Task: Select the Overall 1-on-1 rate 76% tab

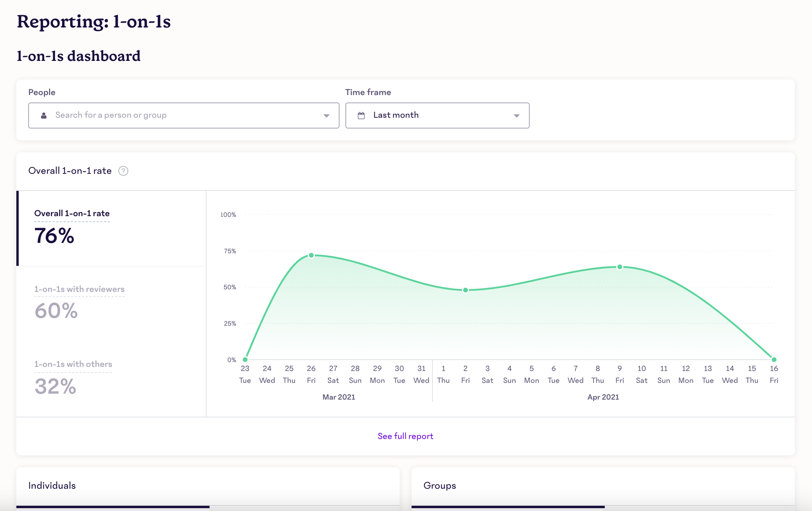Action: coord(111,228)
